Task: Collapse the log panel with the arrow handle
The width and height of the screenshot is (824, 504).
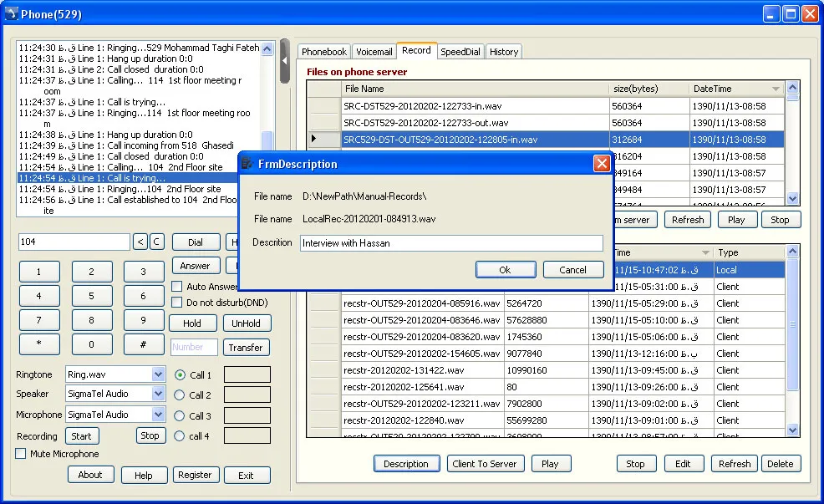Action: 285,61
